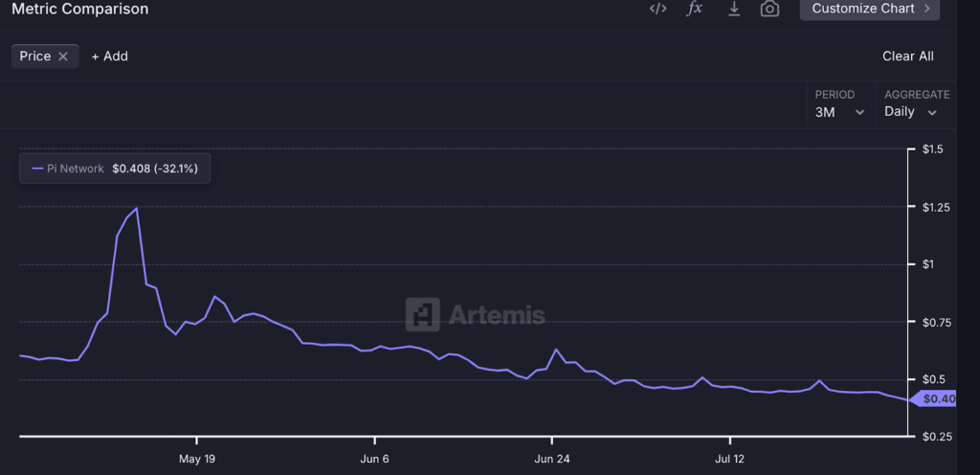The height and width of the screenshot is (475, 980).
Task: Click the AGGREGATE label text
Action: coord(917,95)
